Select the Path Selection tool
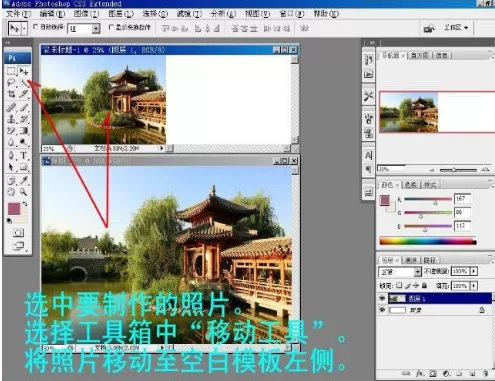The width and height of the screenshot is (495, 381). [11, 167]
